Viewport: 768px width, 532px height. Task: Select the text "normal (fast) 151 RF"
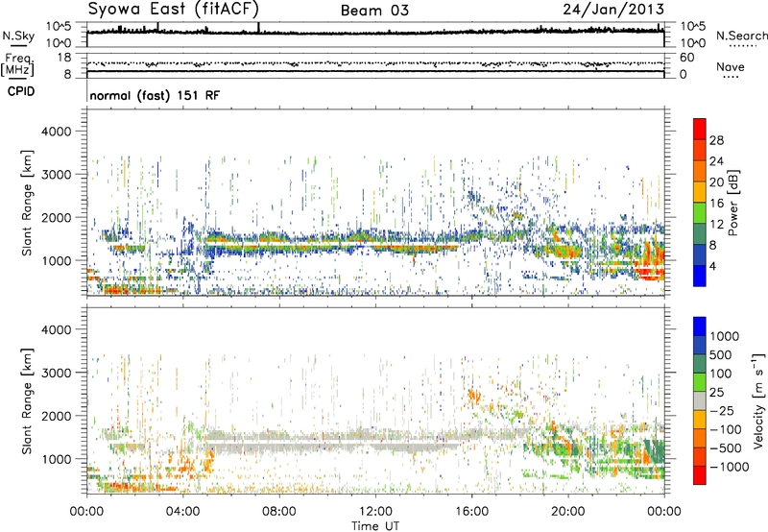click(155, 95)
